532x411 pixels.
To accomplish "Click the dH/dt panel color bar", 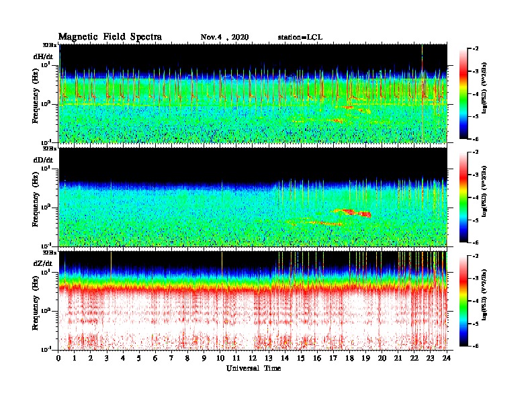I will coord(463,93).
